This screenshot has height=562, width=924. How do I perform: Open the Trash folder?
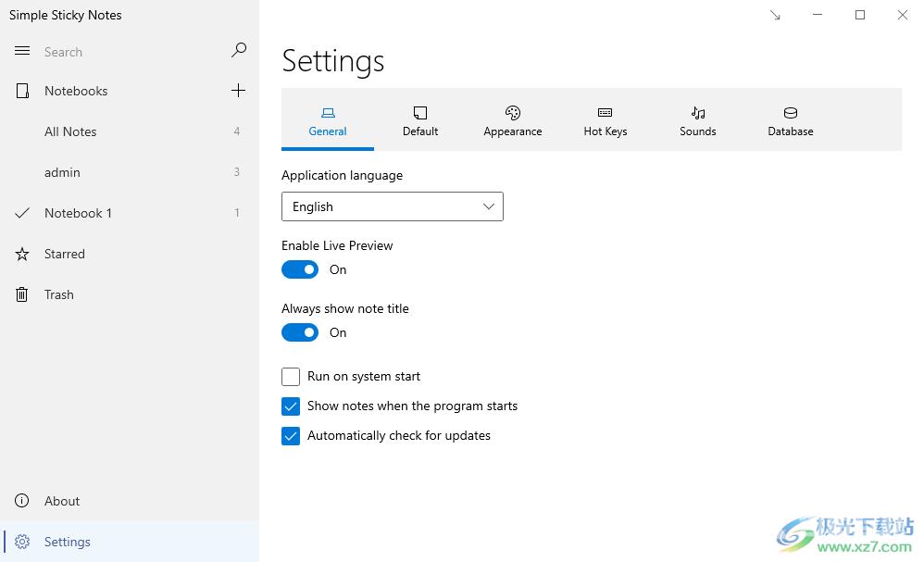pyautogui.click(x=130, y=294)
